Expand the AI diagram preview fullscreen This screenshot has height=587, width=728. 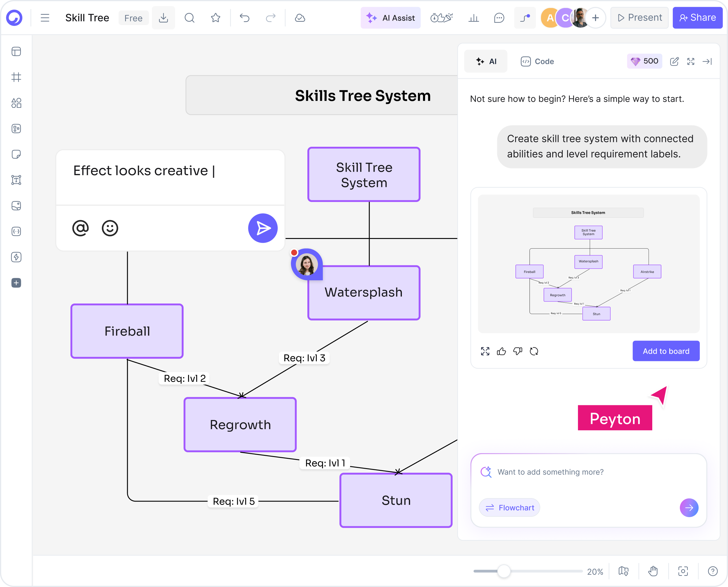[x=485, y=351]
